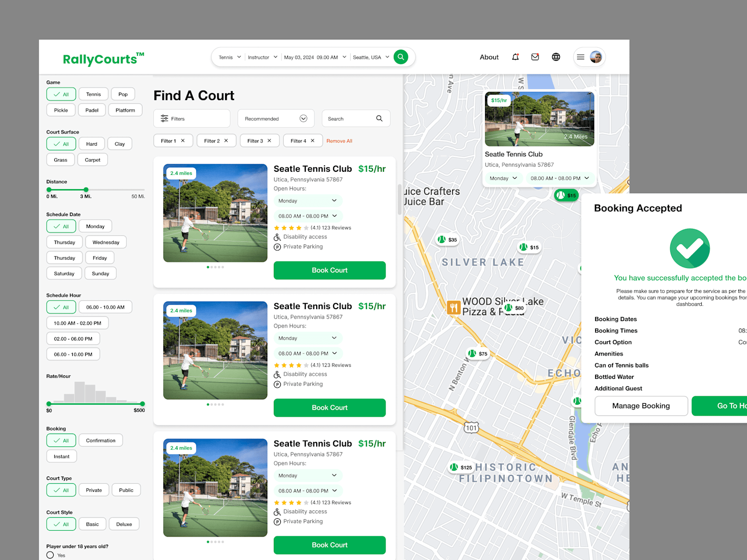The width and height of the screenshot is (747, 560).
Task: Click the US 101 highway shield
Action: click(x=471, y=428)
